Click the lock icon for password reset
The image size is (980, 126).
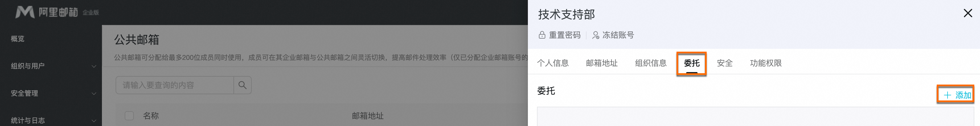542,35
